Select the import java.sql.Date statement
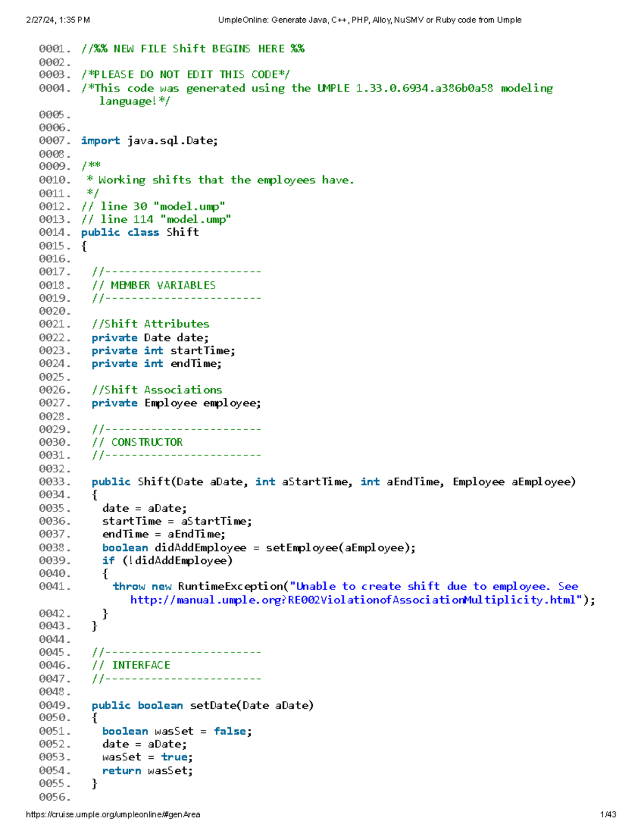Image resolution: width=644 pixels, height=834 pixels. click(149, 141)
